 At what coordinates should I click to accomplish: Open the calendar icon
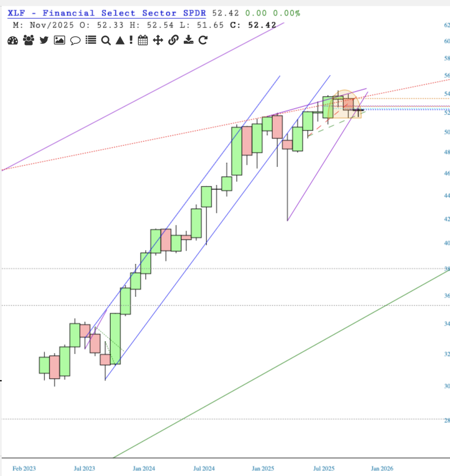point(143,40)
